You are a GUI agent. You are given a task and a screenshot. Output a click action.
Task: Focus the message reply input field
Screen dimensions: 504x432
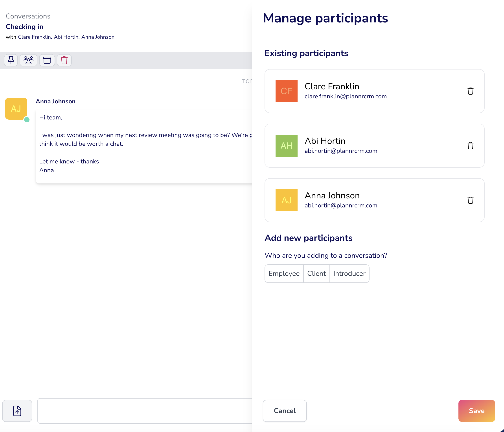click(x=145, y=411)
